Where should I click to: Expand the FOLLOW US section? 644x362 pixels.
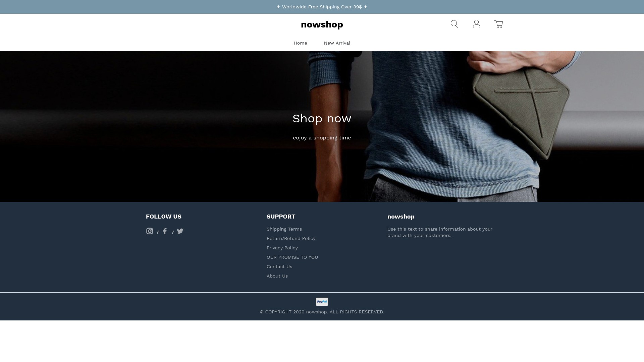pos(164,216)
